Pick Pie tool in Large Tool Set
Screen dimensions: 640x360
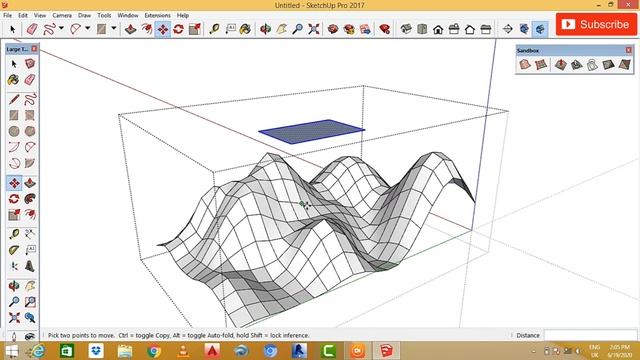[x=30, y=163]
